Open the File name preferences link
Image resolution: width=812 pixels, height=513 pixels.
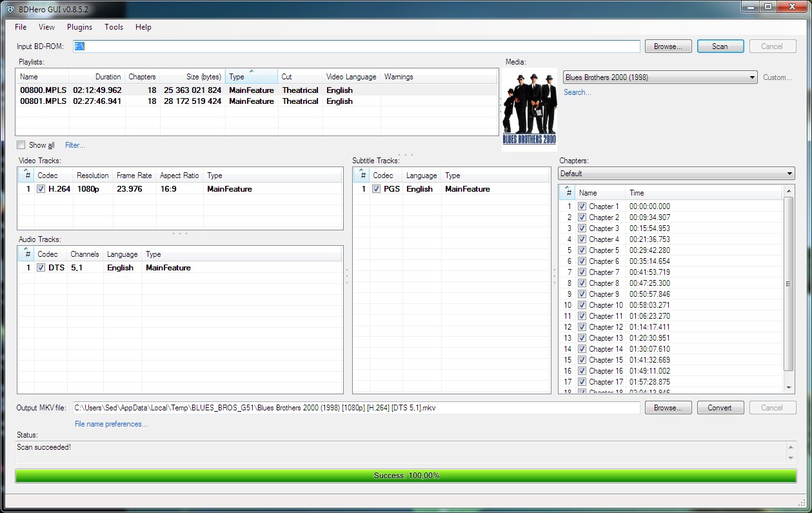point(111,424)
